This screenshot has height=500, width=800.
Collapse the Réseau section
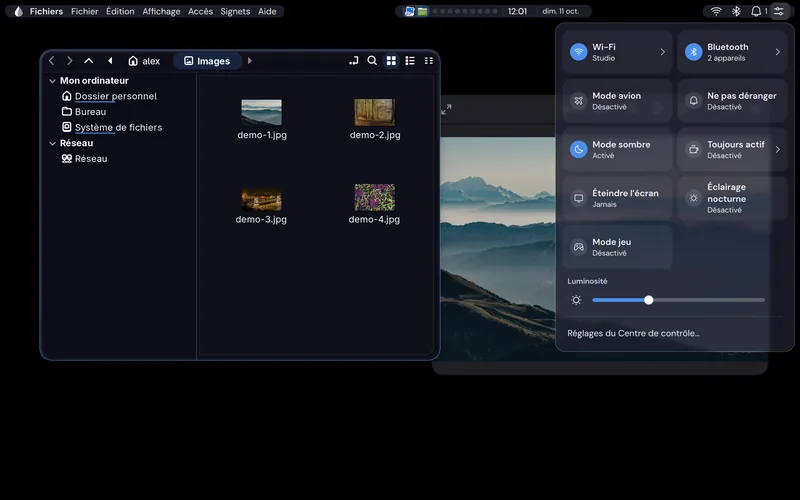(52, 143)
